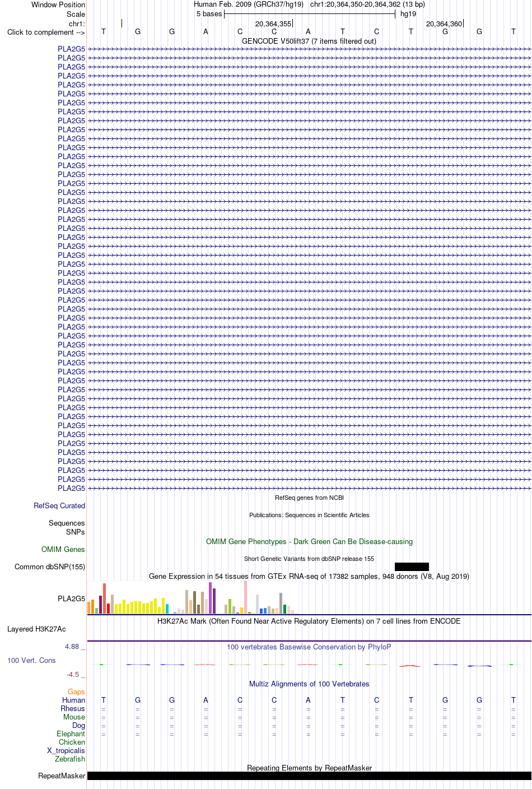Viewport: 532px width, 789px height.
Task: Click the 'Layered H3K27Ac' track label
Action: (x=36, y=629)
